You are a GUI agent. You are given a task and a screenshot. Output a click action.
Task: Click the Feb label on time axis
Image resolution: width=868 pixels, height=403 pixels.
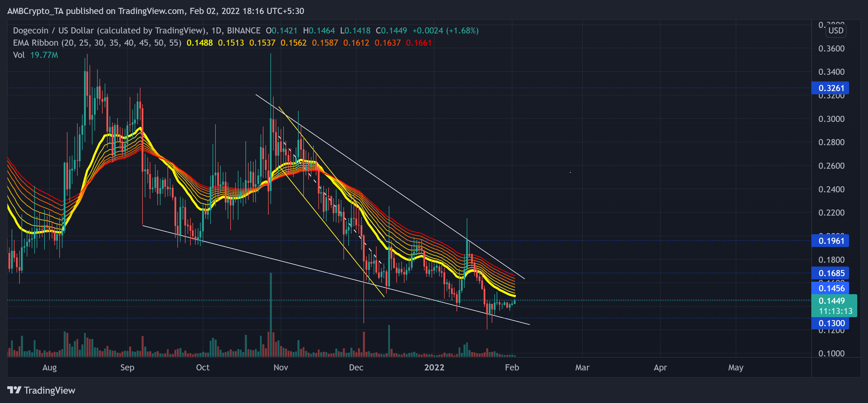pyautogui.click(x=512, y=368)
